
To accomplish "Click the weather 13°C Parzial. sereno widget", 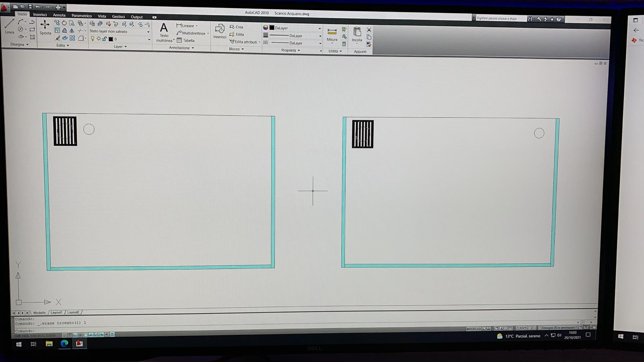I will (518, 336).
